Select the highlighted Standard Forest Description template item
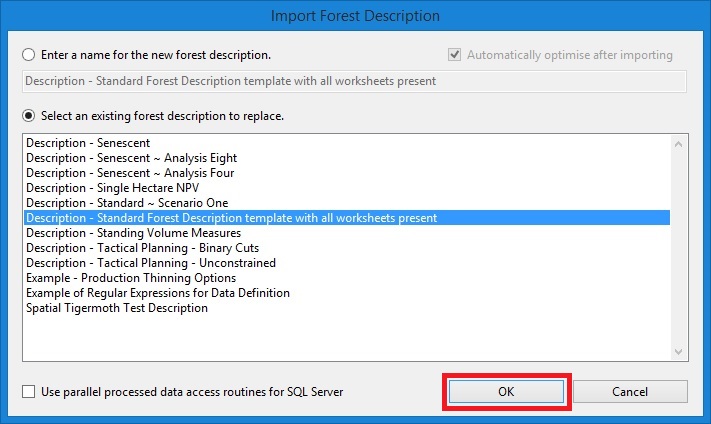 coord(347,218)
